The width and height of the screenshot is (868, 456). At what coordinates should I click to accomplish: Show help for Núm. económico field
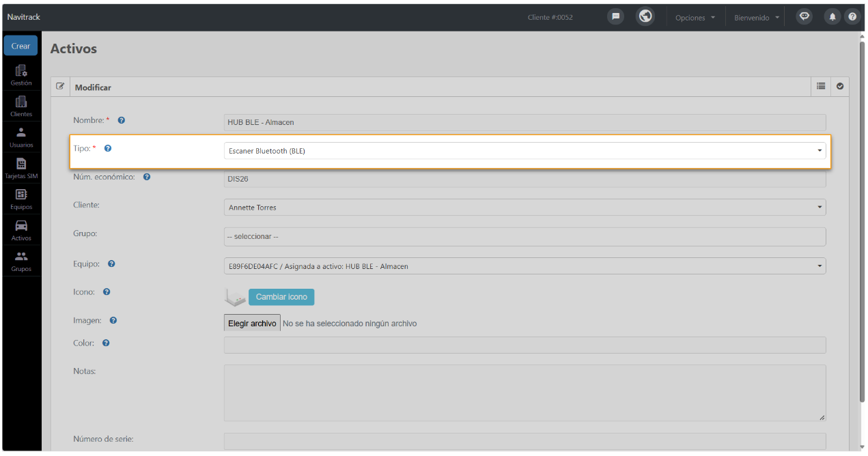point(147,177)
